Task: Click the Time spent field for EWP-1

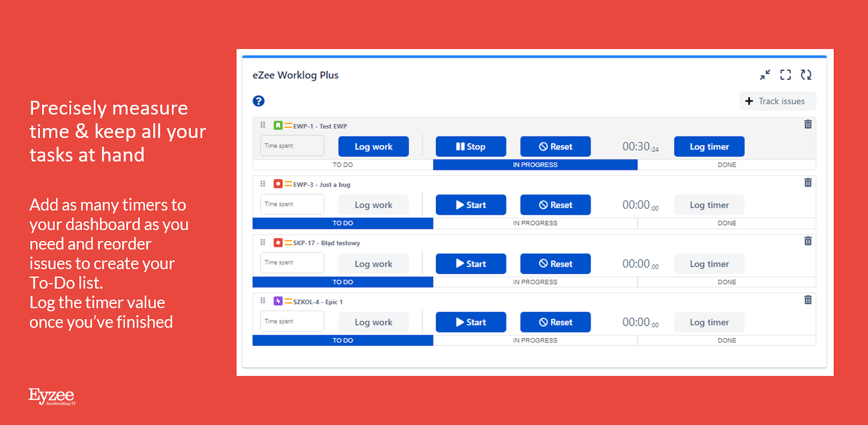Action: (292, 145)
